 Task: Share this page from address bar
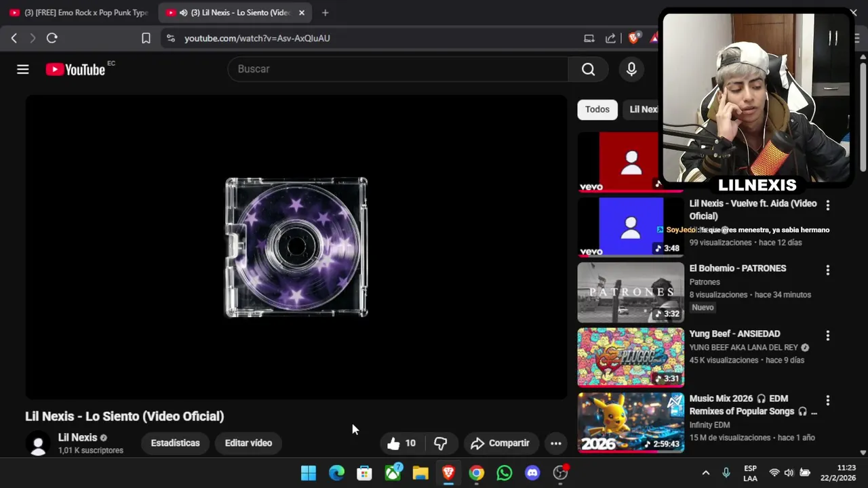(611, 39)
